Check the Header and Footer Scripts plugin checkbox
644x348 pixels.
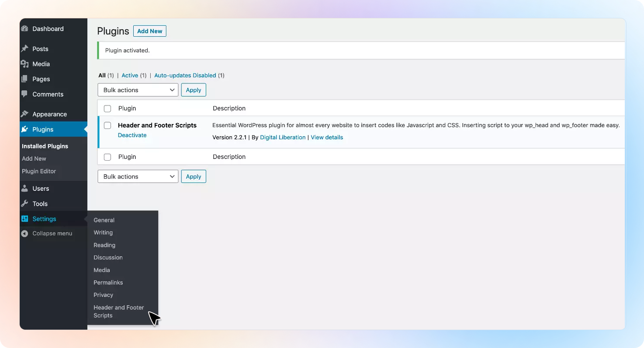coord(107,125)
